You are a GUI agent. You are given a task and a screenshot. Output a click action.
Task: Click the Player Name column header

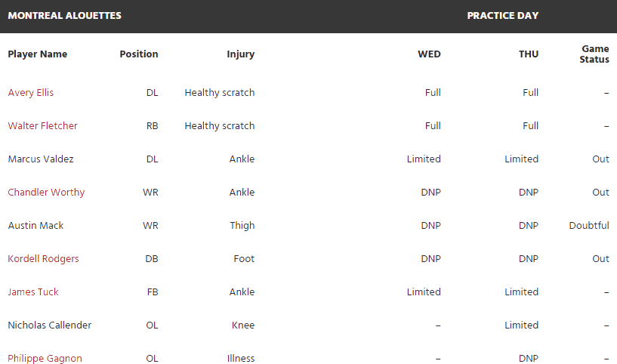[x=37, y=54]
